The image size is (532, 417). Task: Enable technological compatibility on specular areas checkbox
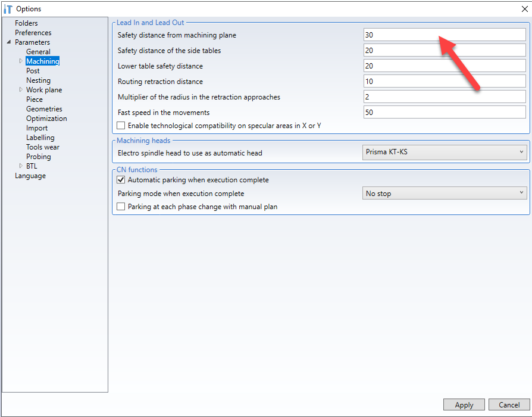click(121, 126)
